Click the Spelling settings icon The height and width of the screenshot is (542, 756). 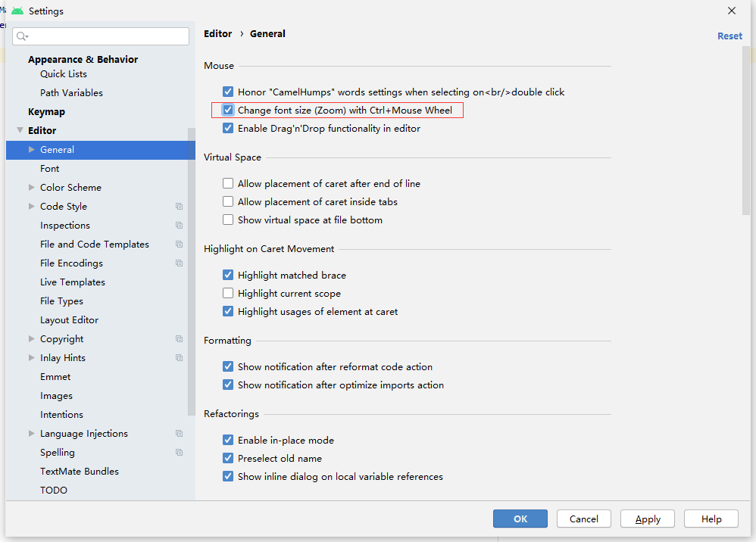(179, 452)
